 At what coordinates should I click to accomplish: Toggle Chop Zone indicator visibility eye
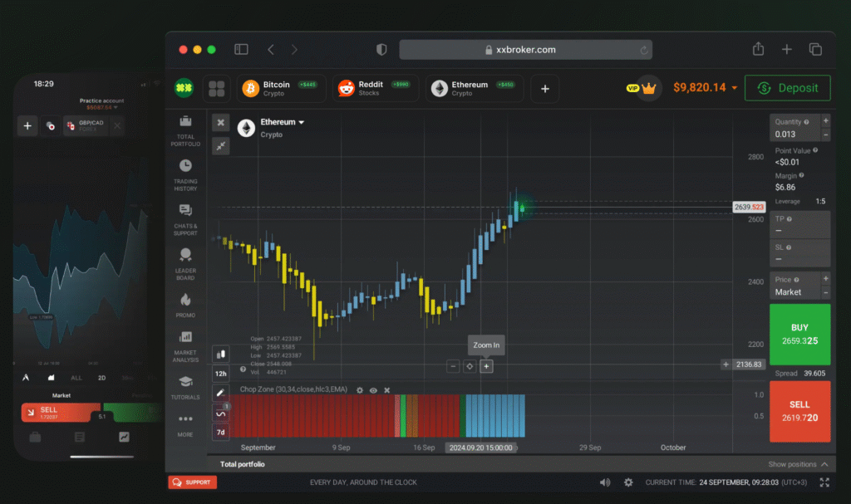pyautogui.click(x=373, y=389)
